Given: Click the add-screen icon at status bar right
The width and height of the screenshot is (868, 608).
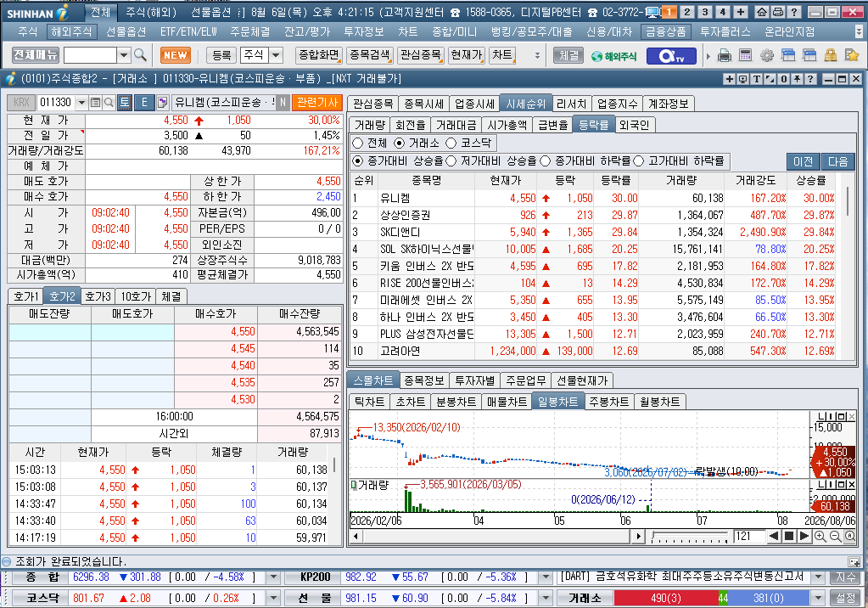Looking at the screenshot, I should [854, 561].
